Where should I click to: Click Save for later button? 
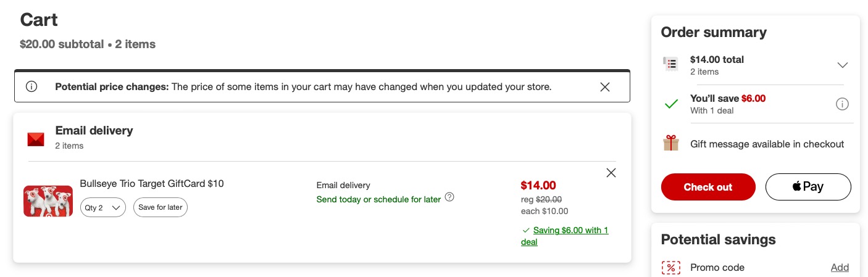point(161,207)
